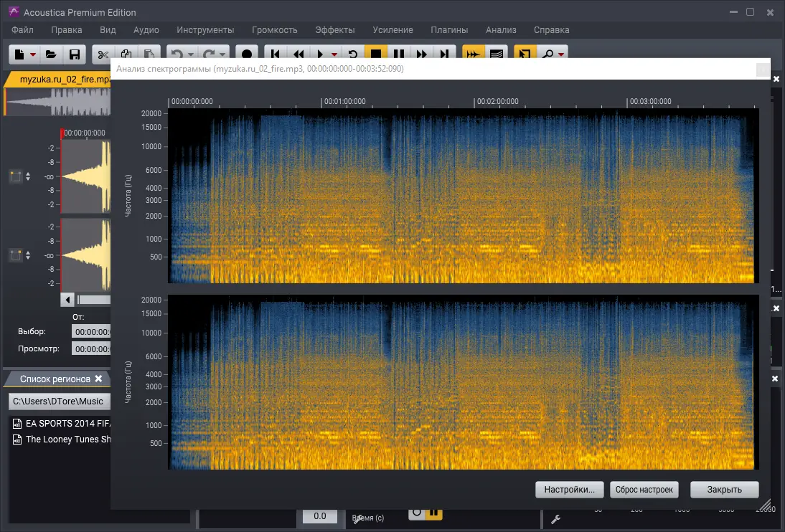Viewport: 785px width, 532px height.
Task: Click the C:\Users\DTore\Music path field
Action: tap(60, 402)
